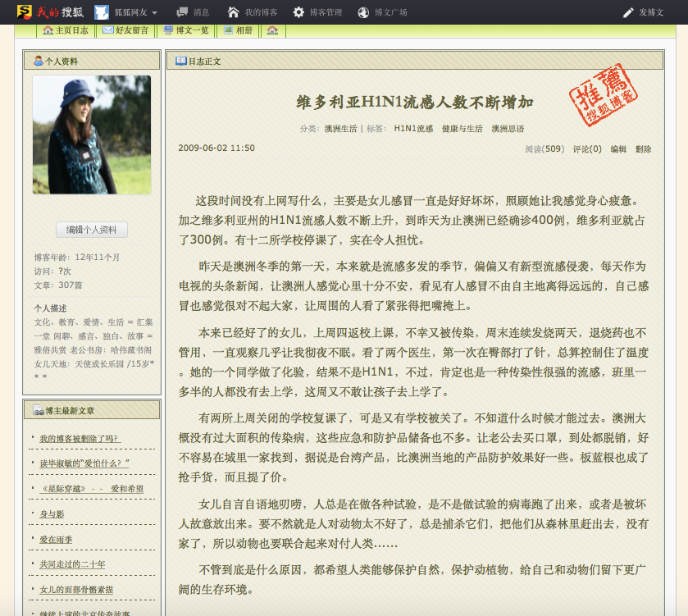
Task: Open 评论(0) comments link
Action: (587, 149)
